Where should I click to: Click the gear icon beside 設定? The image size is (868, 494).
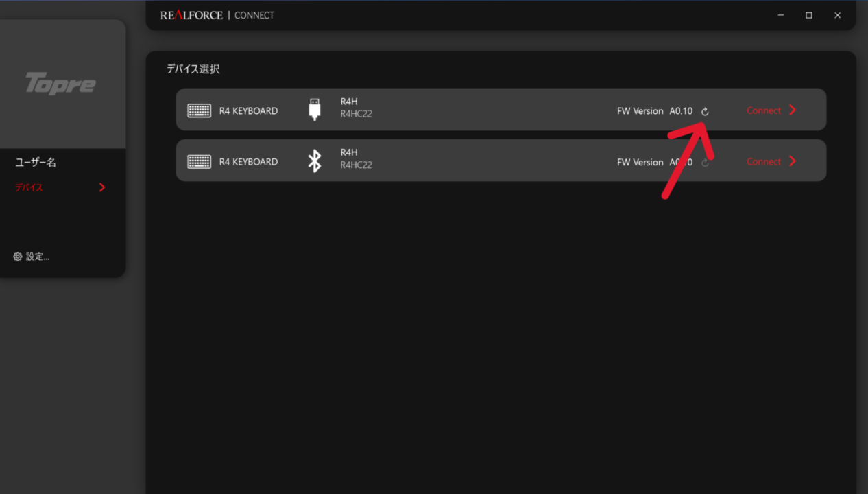18,257
